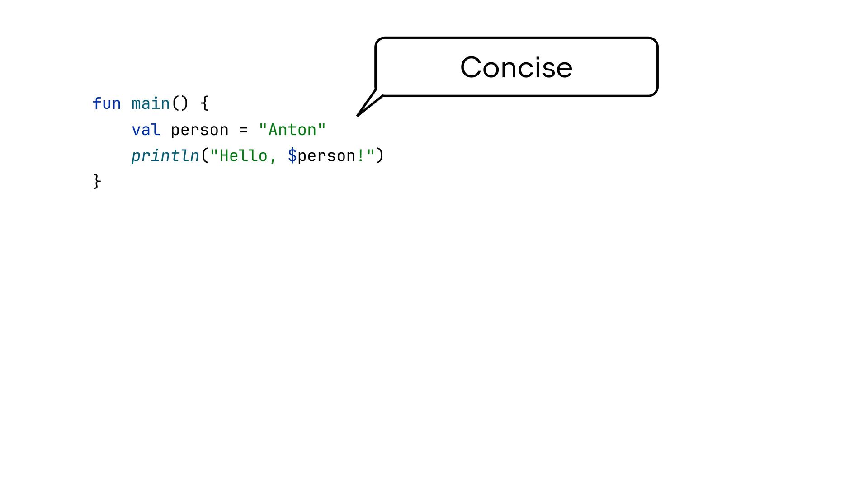Click the speech bubble's top border
The image size is (868, 488).
click(x=516, y=38)
